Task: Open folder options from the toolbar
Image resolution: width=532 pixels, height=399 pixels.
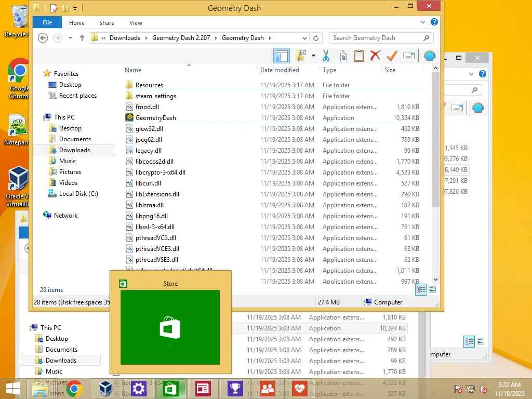Action: tap(301, 56)
